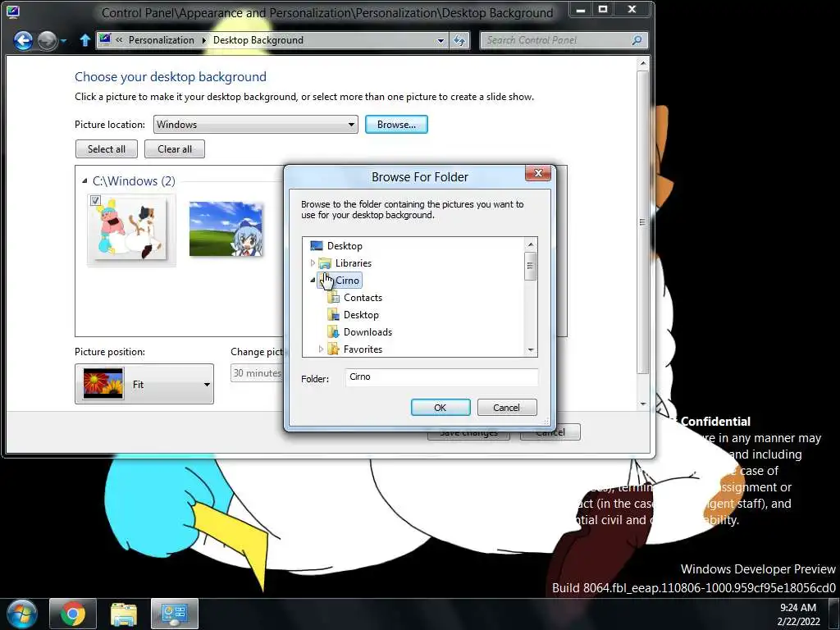840x630 pixels.
Task: Click the blue Up arrow icon
Action: tap(84, 40)
